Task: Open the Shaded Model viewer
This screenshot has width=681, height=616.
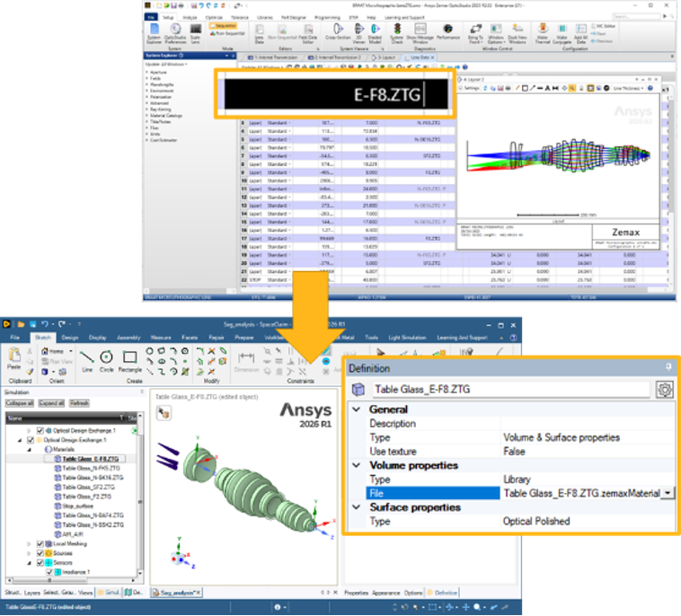Action: point(375,33)
